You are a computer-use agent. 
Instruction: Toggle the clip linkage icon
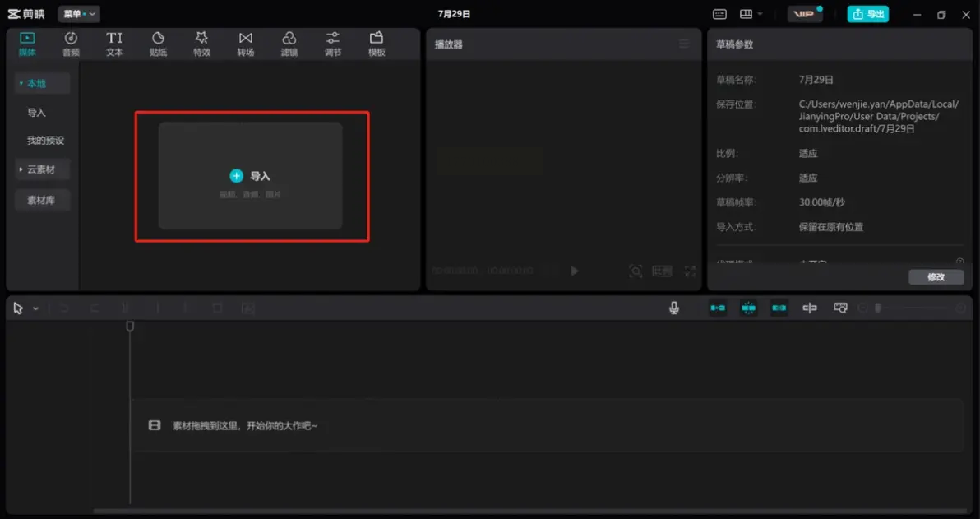(779, 308)
